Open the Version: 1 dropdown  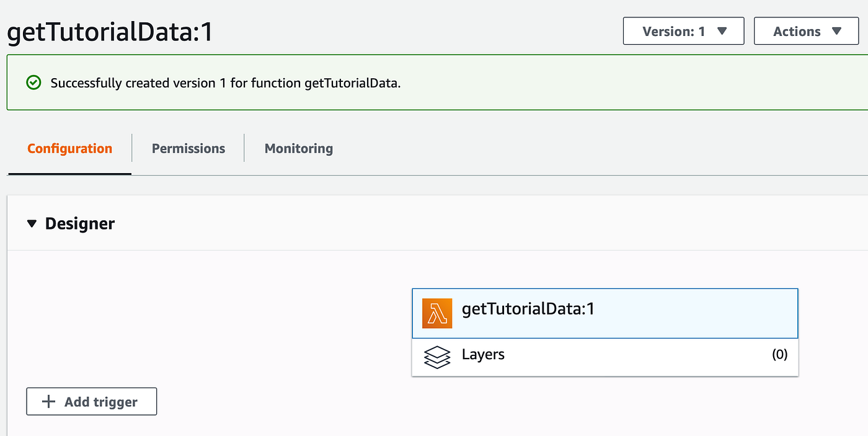click(683, 30)
